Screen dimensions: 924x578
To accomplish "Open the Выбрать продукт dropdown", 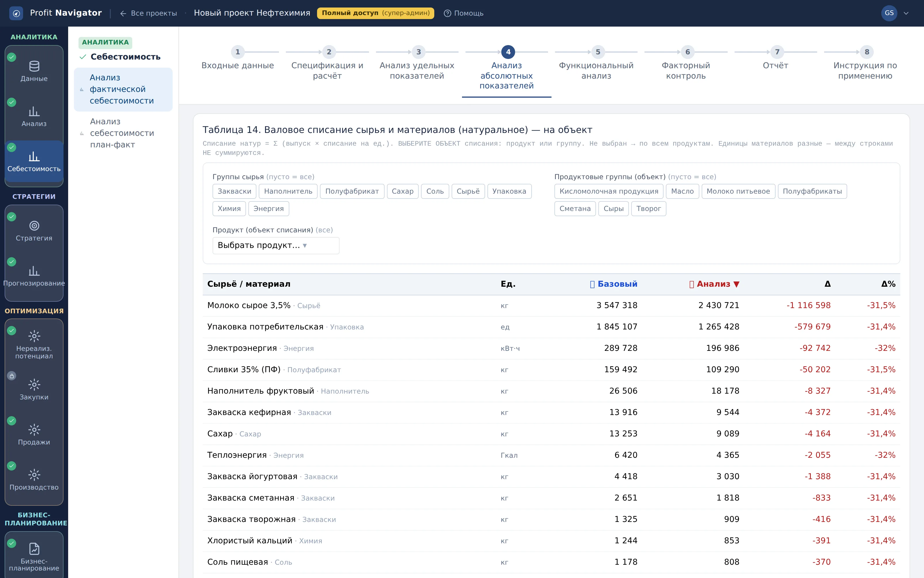I will click(276, 245).
